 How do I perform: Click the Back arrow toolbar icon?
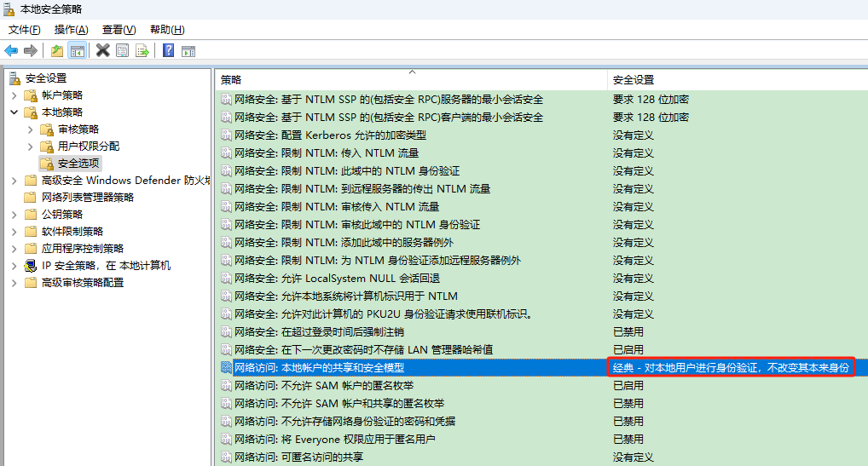[x=11, y=51]
